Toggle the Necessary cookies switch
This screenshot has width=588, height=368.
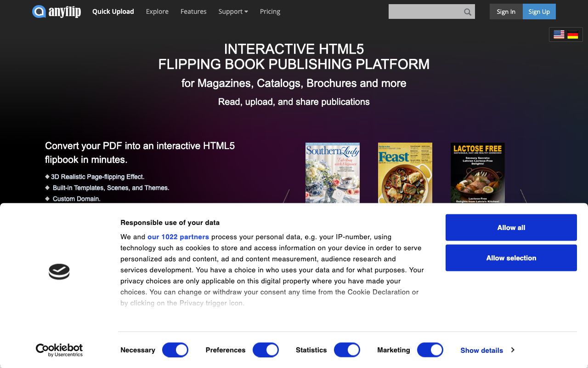tap(175, 350)
